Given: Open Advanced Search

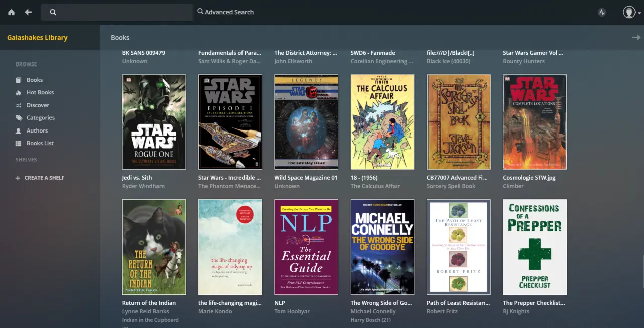Looking at the screenshot, I should 225,12.
